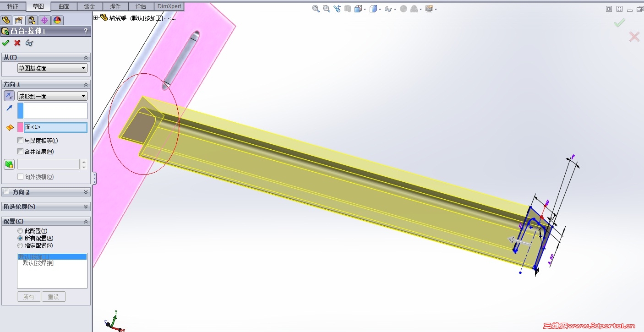Toggle detailed preview glasses icon
644x332 pixels.
click(x=29, y=43)
